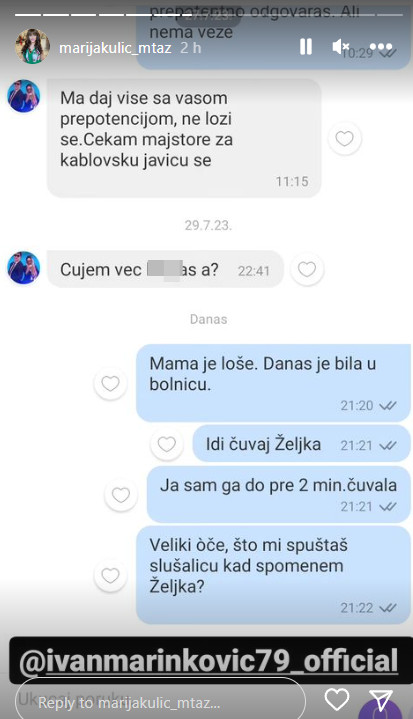Open marijakulic_mtaz profile picture
This screenshot has width=413, height=719.
point(32,46)
